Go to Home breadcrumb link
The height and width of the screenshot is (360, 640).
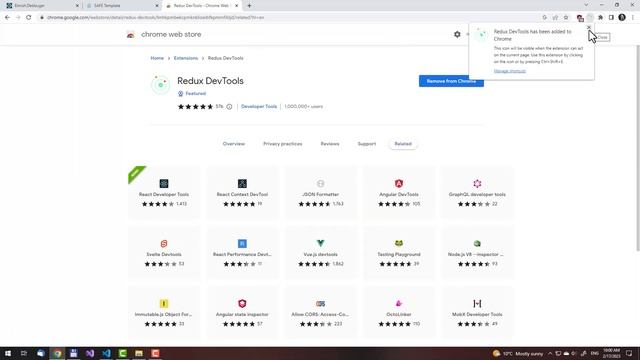[157, 58]
